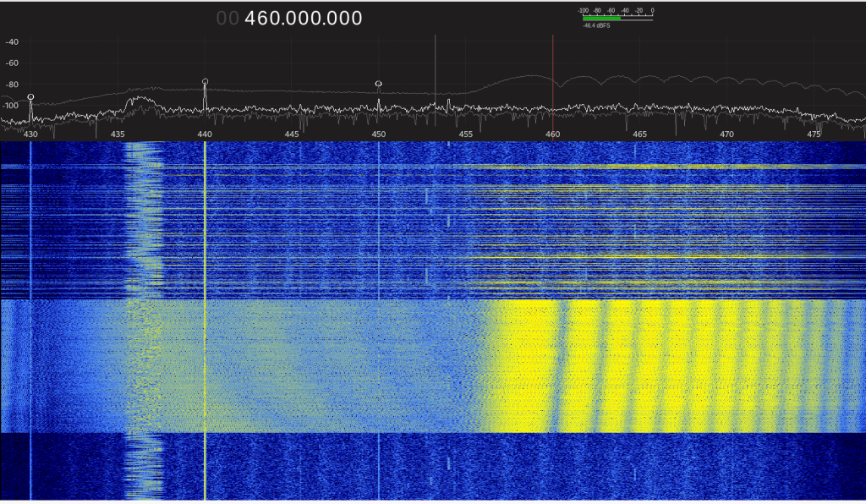
Task: Click the 445 frequency axis label
Action: coord(292,134)
